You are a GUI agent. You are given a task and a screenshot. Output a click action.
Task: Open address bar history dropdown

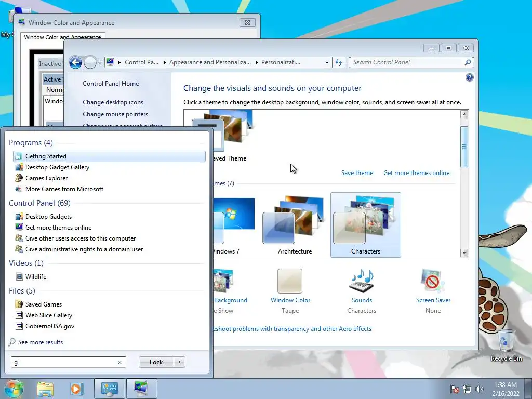point(327,62)
